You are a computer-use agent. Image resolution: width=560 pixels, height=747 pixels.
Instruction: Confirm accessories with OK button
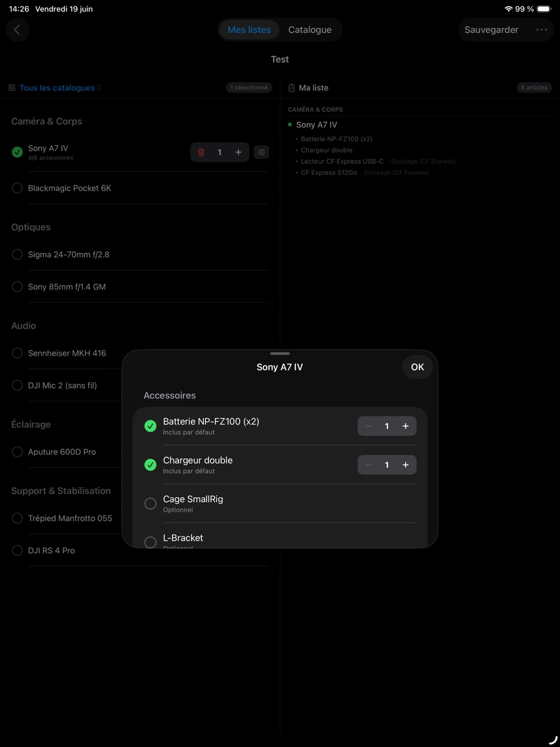click(x=418, y=367)
